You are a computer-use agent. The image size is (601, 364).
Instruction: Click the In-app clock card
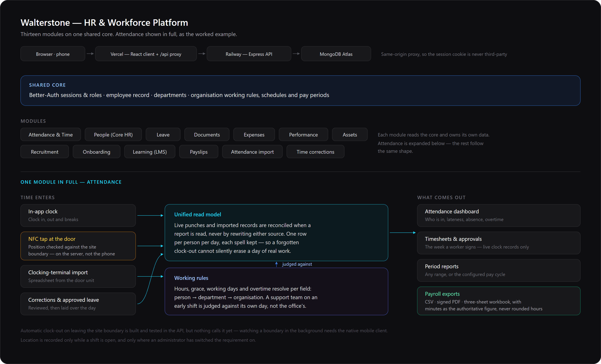78,215
